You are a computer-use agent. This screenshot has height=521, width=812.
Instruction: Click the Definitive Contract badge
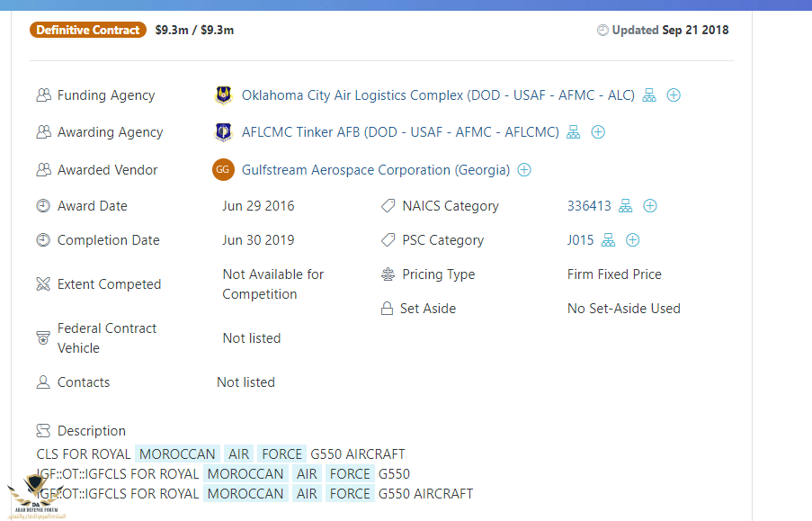point(88,30)
